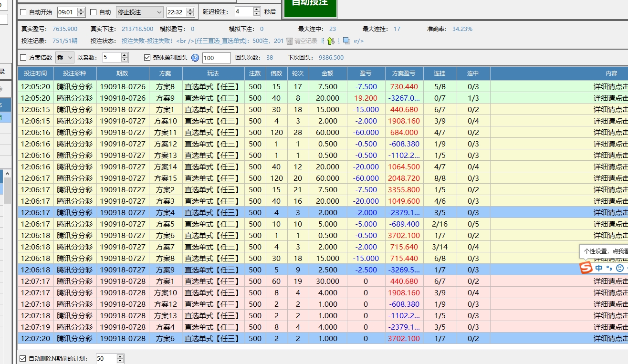Click the 清空记录 button

(302, 41)
